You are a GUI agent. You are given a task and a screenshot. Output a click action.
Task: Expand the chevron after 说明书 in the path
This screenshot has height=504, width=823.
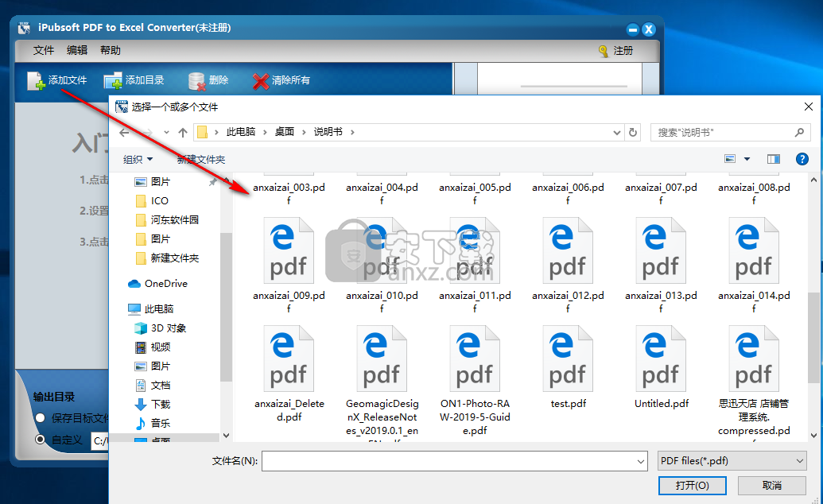click(352, 132)
